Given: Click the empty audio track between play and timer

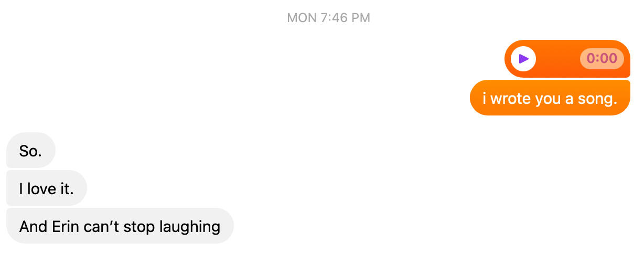Looking at the screenshot, I should point(558,59).
